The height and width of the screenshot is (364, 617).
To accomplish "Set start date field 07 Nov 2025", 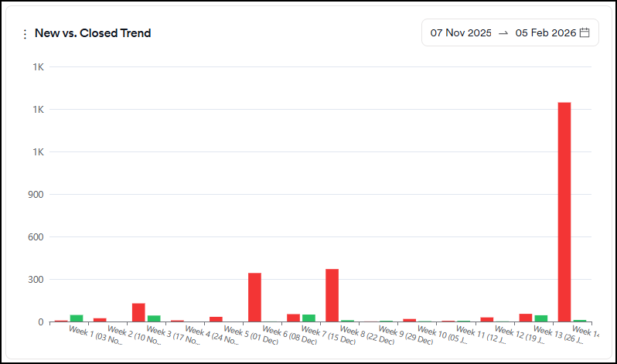I will 461,32.
